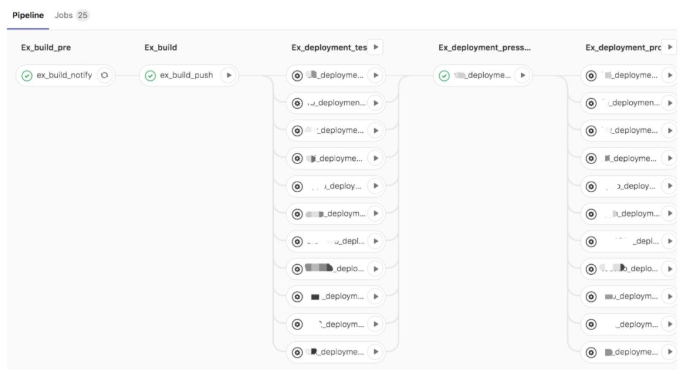This screenshot has height=373, width=683.
Task: Run the ex_build_push job play button
Action: 228,75
